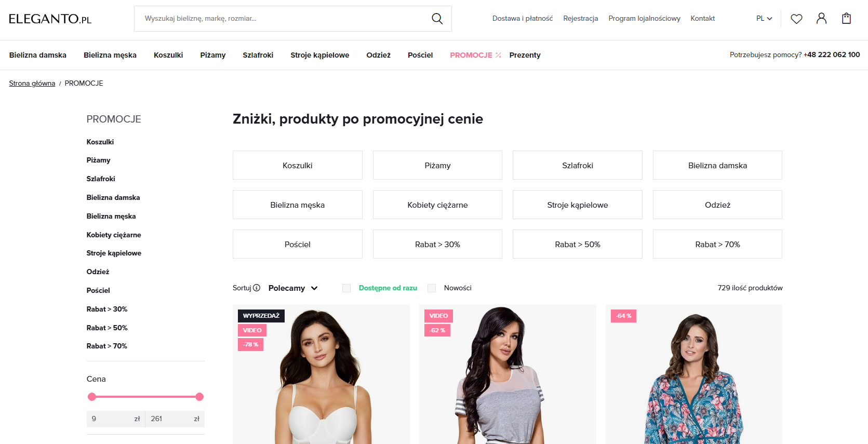Click the VIDEO badge on second product
Image resolution: width=868 pixels, height=444 pixels.
click(438, 316)
